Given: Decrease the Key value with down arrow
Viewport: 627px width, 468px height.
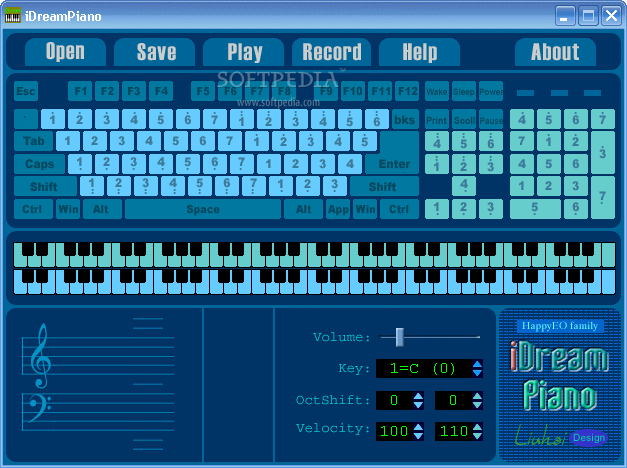Looking at the screenshot, I should 477,373.
